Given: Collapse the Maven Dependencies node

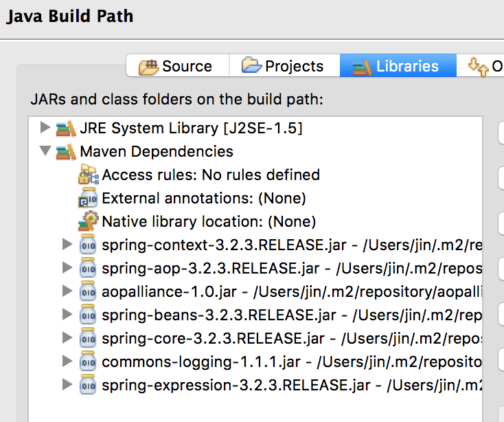Looking at the screenshot, I should tap(45, 151).
